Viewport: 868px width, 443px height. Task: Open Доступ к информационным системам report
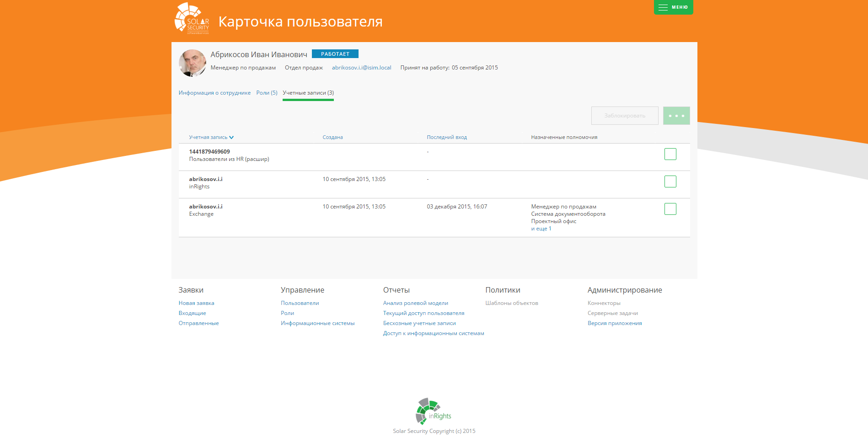point(434,333)
